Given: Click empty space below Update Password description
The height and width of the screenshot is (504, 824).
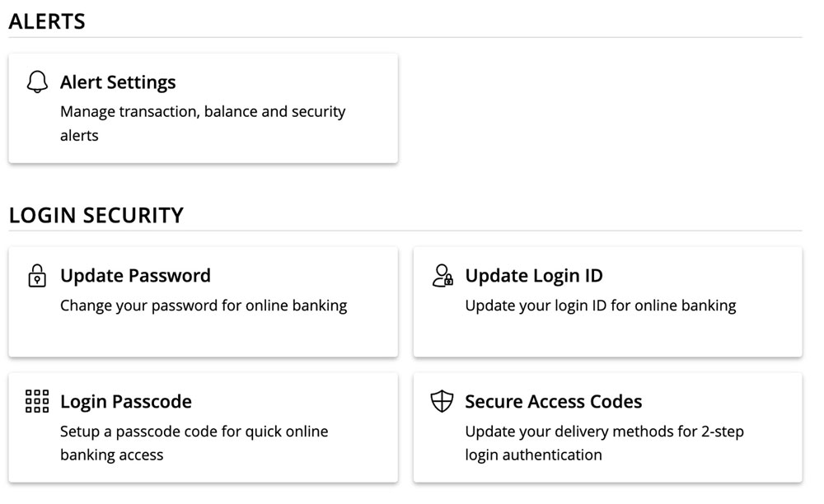Looking at the screenshot, I should pyautogui.click(x=204, y=336).
